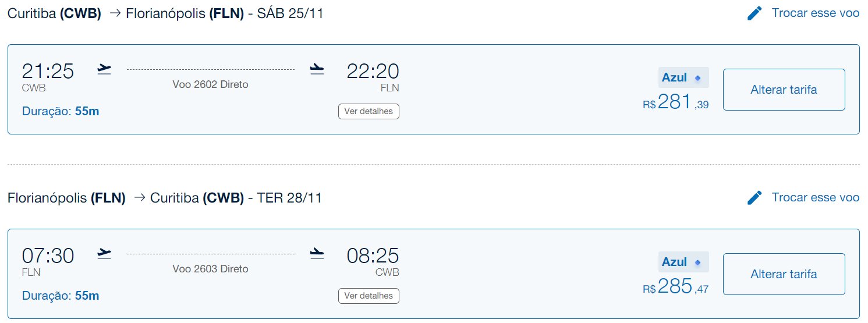The width and height of the screenshot is (868, 323).
Task: Select the Voo 2602 Direto label
Action: click(210, 84)
